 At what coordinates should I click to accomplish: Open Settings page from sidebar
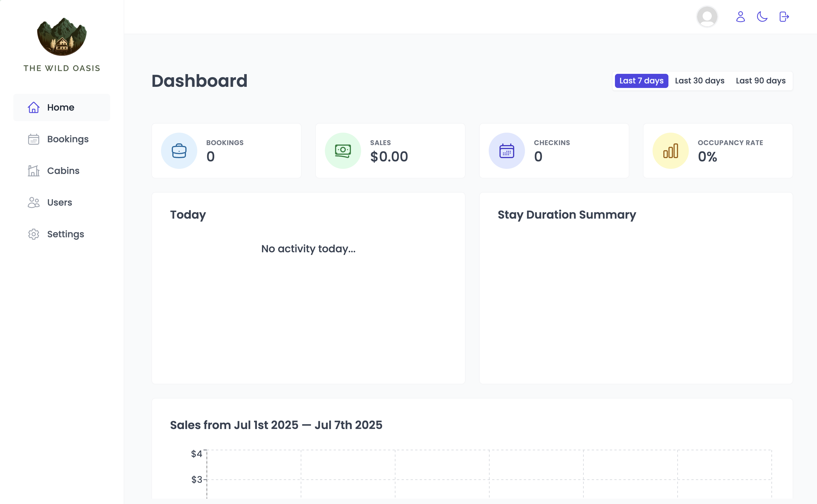coord(62,234)
